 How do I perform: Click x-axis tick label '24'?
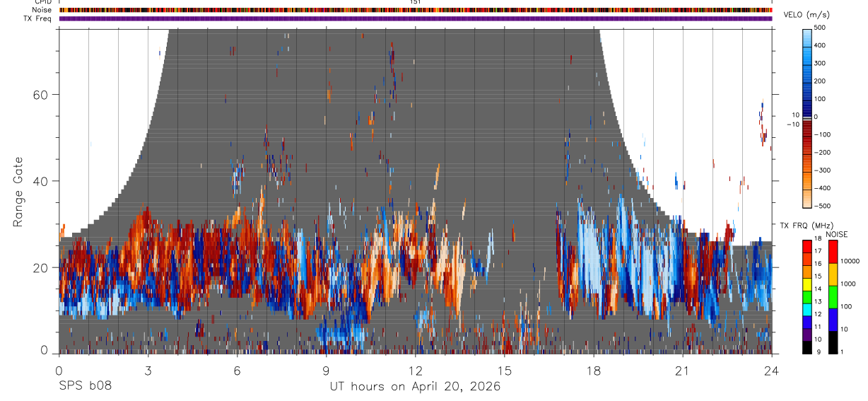coord(771,371)
